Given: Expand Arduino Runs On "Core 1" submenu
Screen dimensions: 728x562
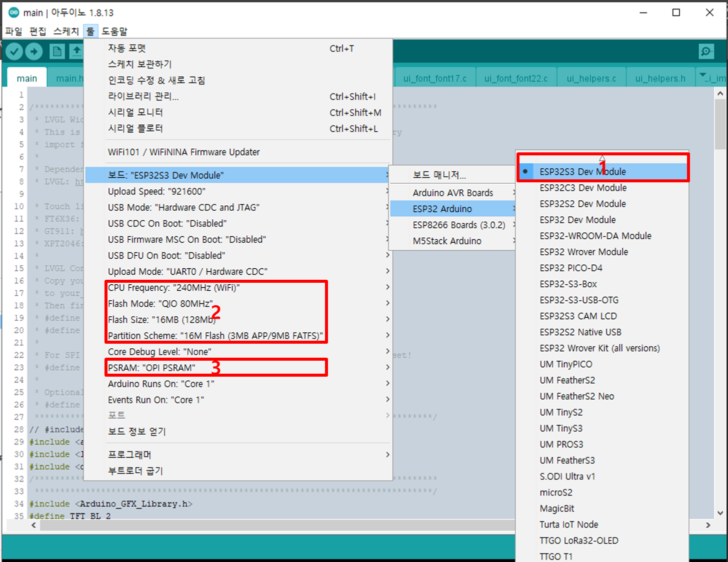Looking at the screenshot, I should [x=238, y=384].
